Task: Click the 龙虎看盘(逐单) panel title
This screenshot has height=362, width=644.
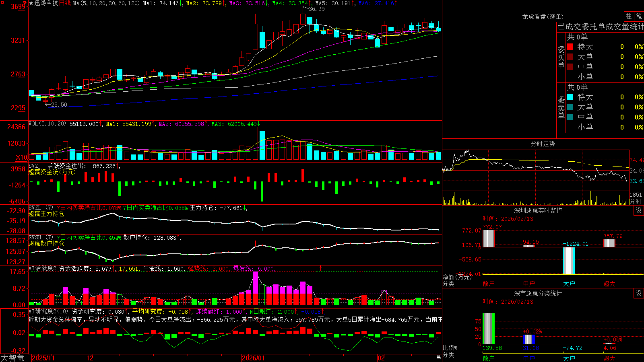Action: pyautogui.click(x=543, y=16)
